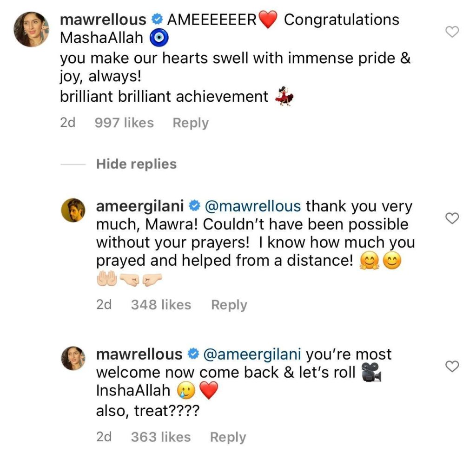This screenshot has width=476, height=459.
Task: Open mawrellous profile picture on top comment
Action: 32,30
